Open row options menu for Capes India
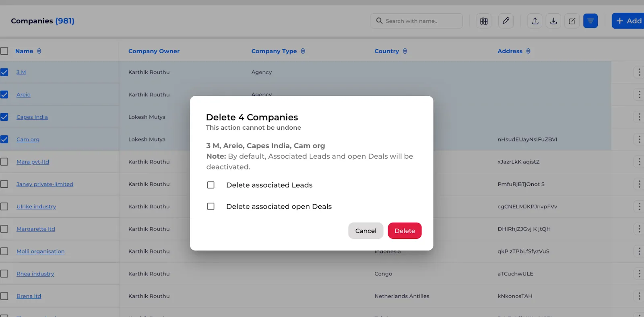Viewport: 644px width, 317px height. 639,117
